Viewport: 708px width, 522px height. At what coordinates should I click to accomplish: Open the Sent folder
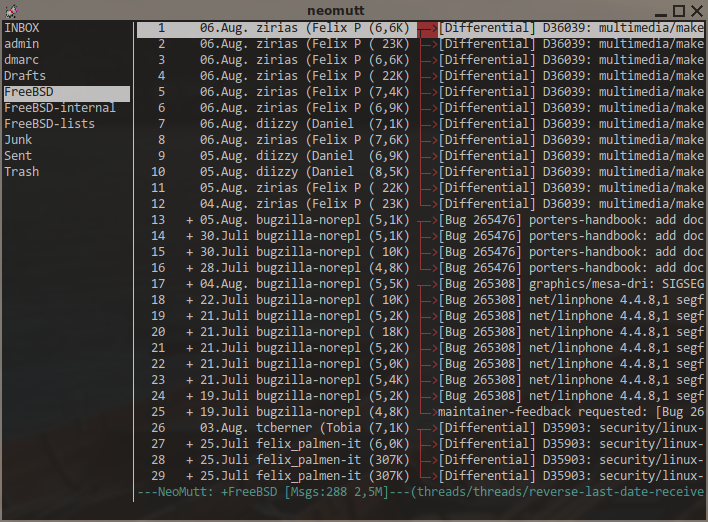[x=18, y=156]
